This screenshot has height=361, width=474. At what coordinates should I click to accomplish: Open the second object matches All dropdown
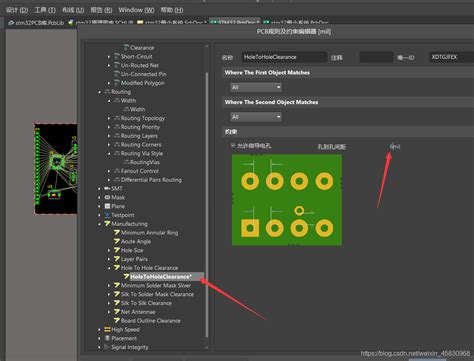[x=256, y=117]
